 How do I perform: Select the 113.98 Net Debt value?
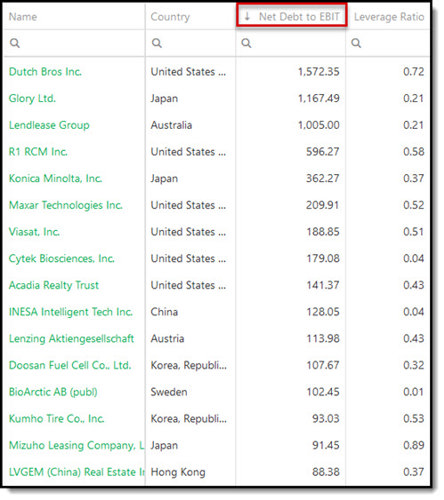click(323, 338)
